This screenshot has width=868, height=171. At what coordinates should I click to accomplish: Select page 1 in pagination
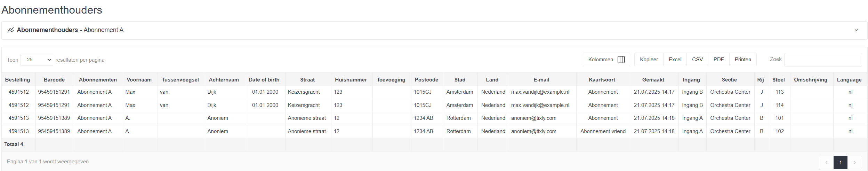click(x=841, y=163)
